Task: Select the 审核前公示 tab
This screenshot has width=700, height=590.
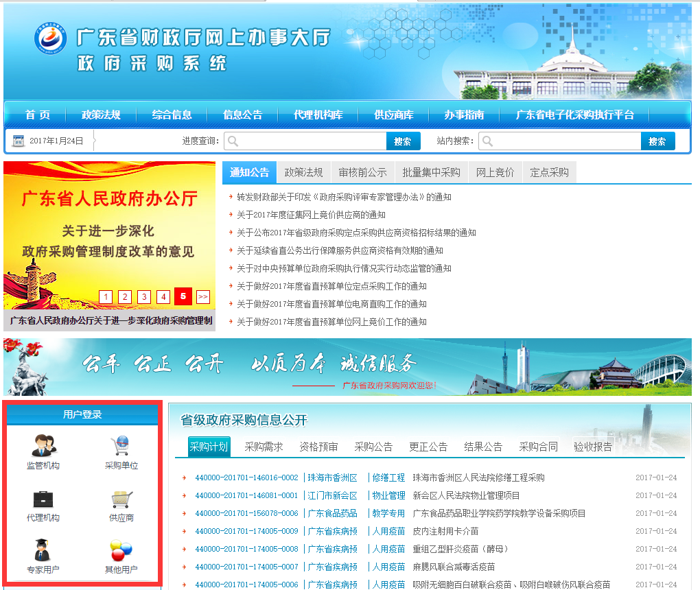Action: [x=362, y=173]
